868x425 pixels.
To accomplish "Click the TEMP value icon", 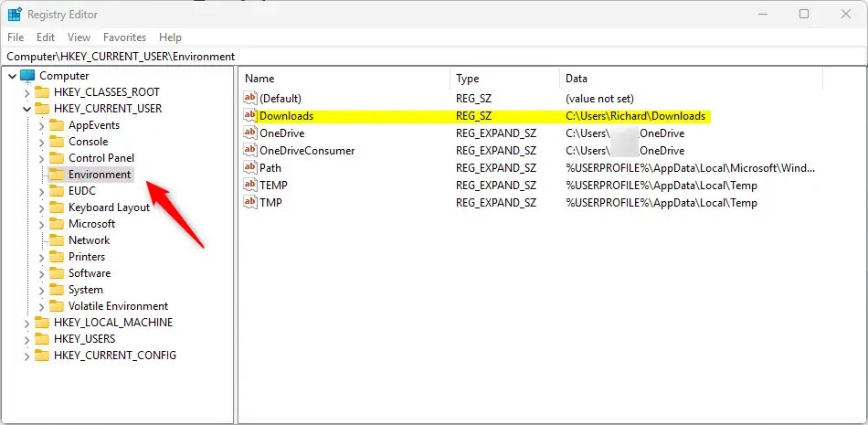I will 250,186.
